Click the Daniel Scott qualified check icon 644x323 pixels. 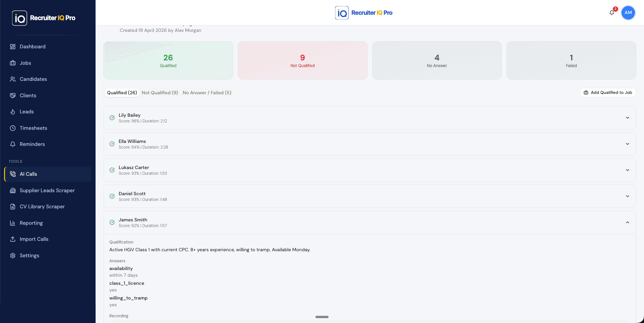click(x=112, y=196)
